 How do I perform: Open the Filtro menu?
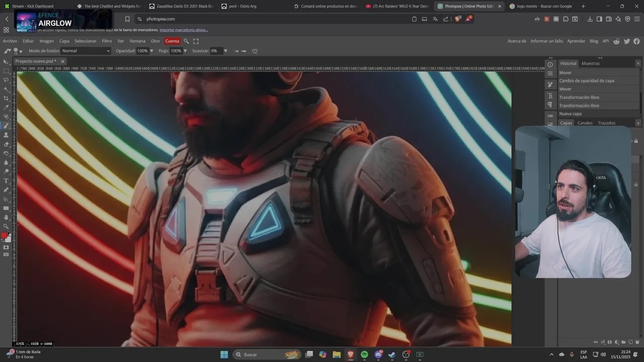tap(107, 41)
